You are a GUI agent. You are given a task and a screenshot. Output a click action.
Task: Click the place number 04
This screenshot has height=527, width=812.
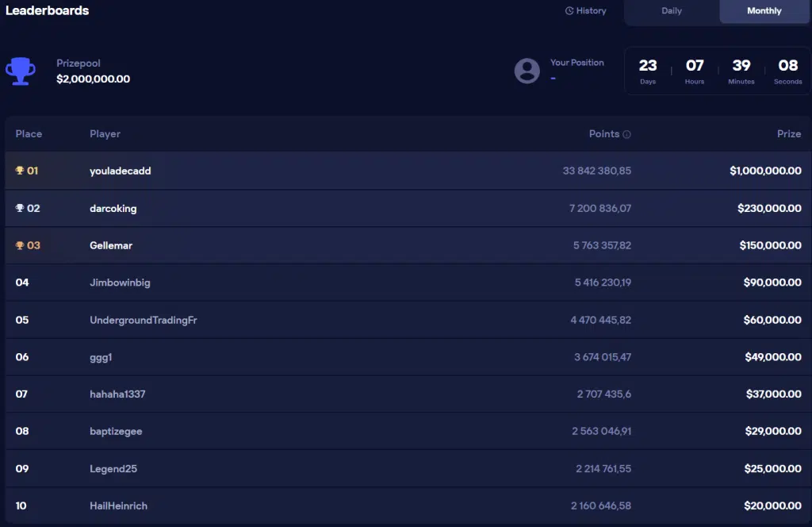point(22,283)
